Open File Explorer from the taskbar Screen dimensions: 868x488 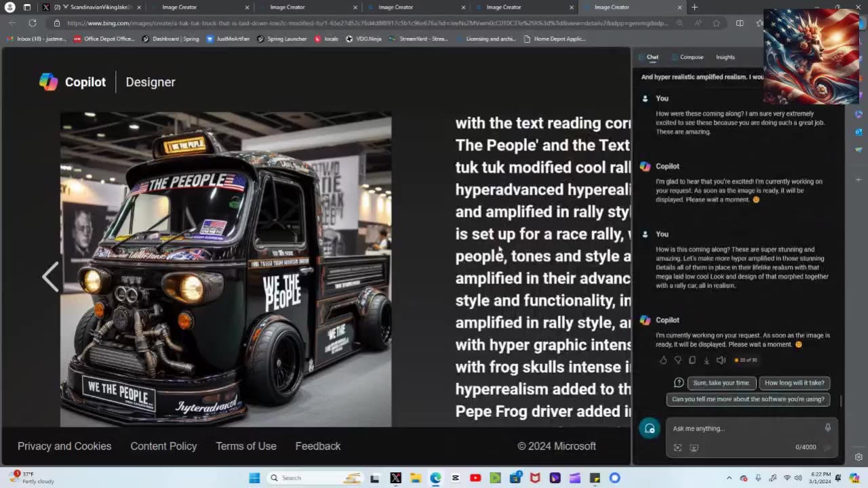point(415,478)
